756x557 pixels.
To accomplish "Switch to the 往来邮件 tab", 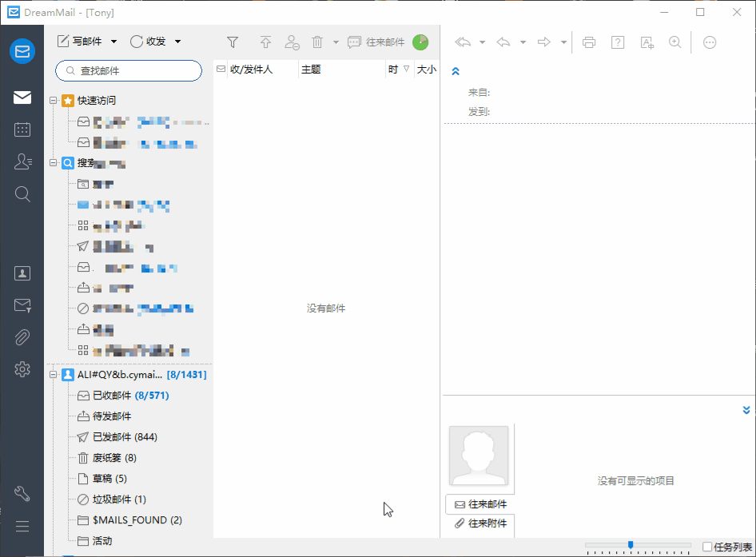I will (481, 504).
